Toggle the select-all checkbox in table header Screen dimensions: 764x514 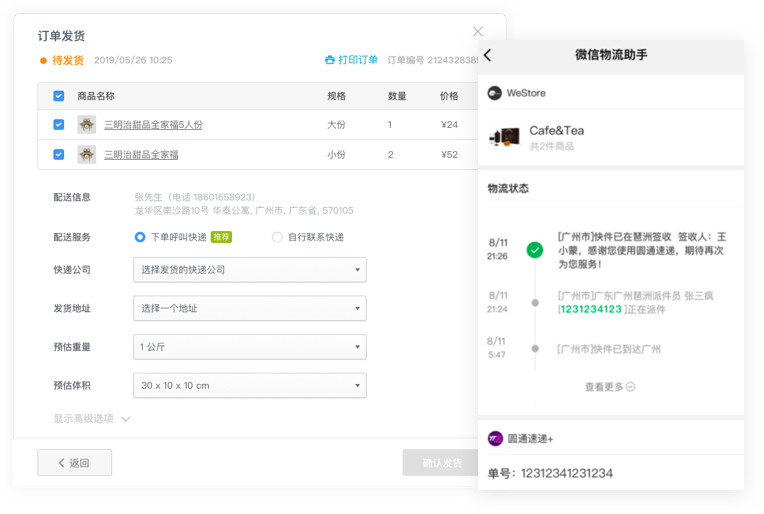click(x=59, y=96)
